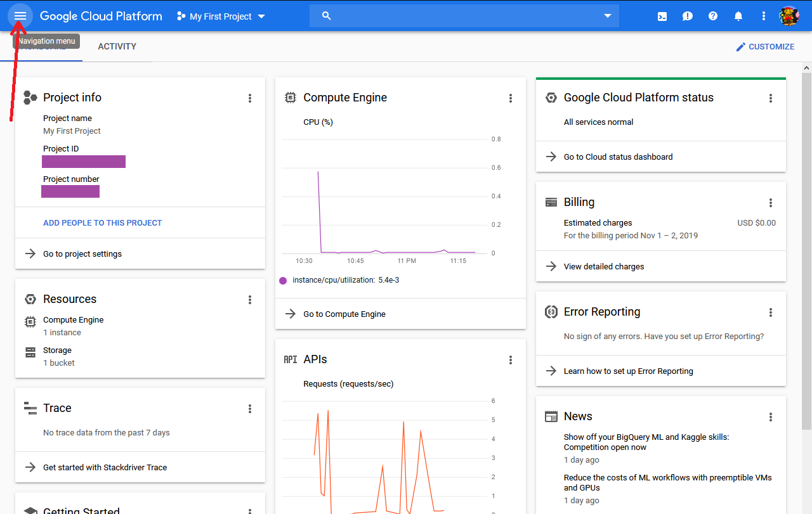Open Error Reporting card options menu
The image size is (812, 514).
(x=771, y=312)
